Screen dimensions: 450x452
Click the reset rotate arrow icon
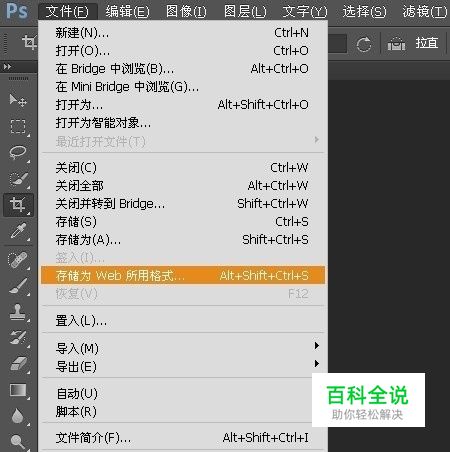(364, 44)
